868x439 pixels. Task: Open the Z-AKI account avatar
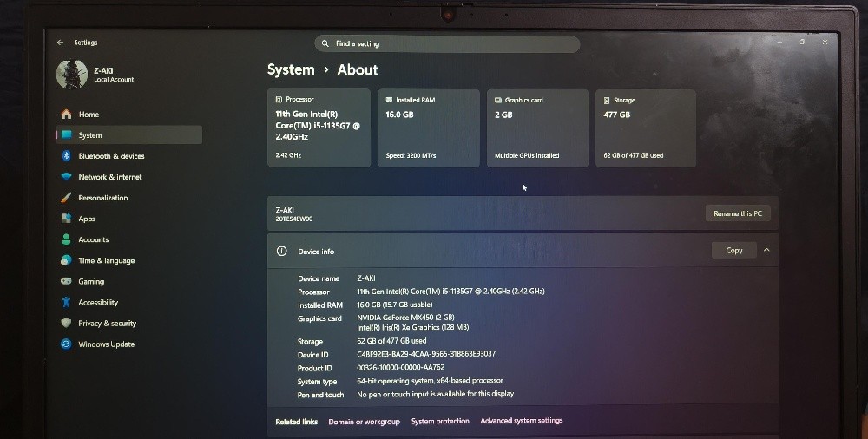tap(72, 75)
